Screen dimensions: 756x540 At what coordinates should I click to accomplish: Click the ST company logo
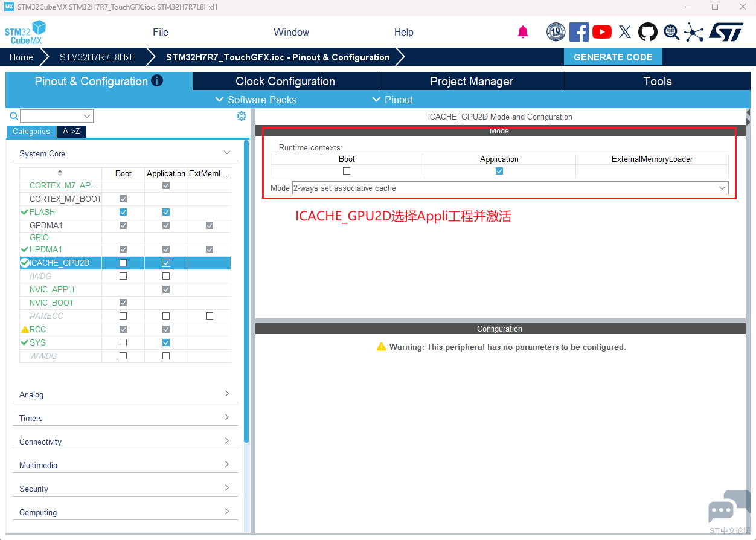tap(726, 32)
